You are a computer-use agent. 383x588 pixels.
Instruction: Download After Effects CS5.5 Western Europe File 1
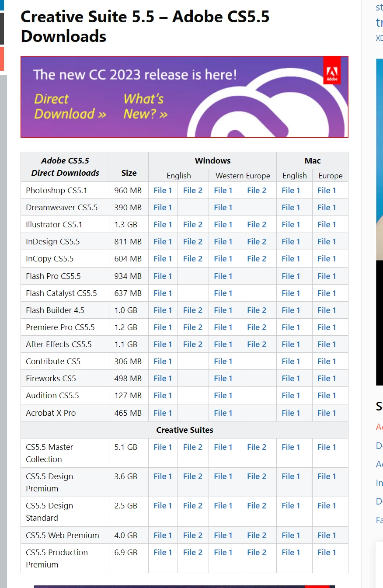tap(223, 344)
